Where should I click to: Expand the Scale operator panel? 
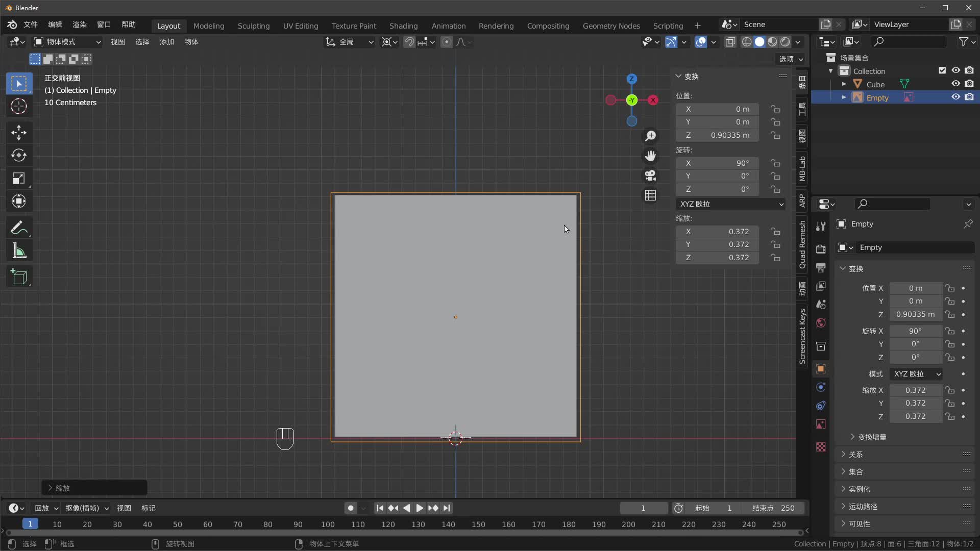click(94, 488)
